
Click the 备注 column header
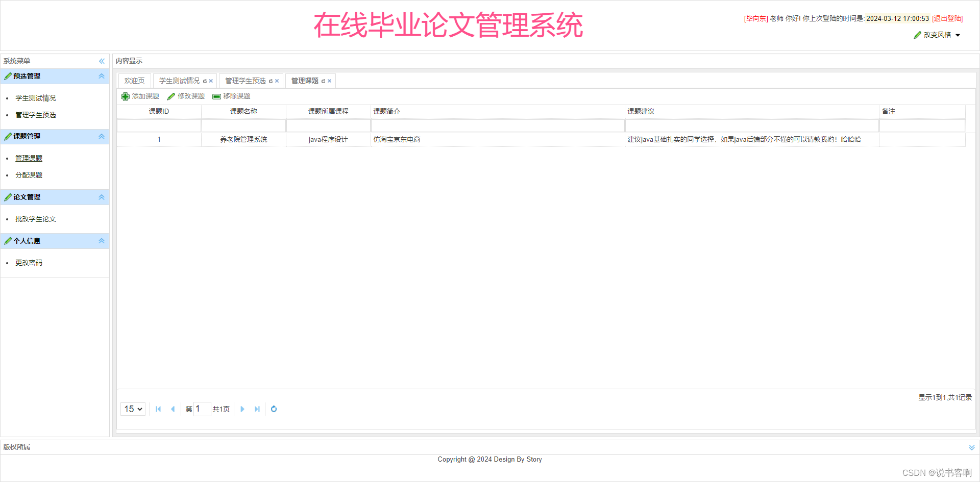click(922, 111)
